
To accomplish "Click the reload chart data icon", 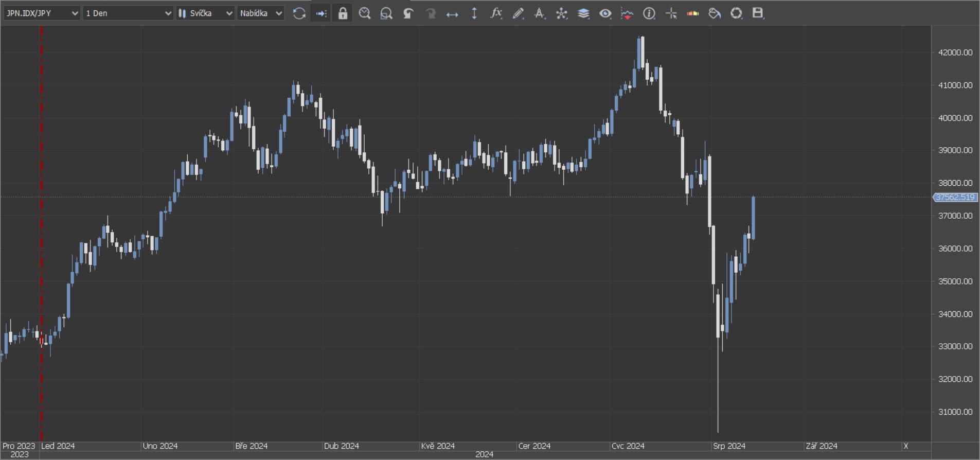I will click(299, 13).
